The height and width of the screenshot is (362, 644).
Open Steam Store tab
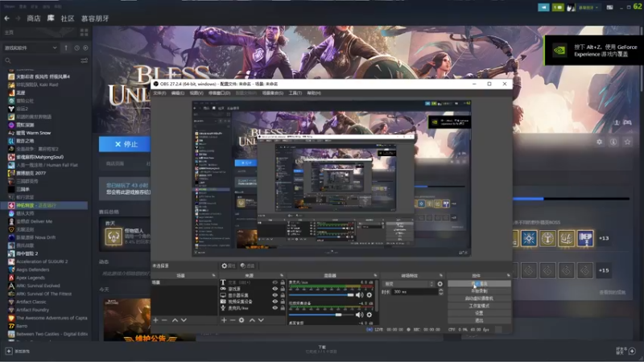click(x=34, y=19)
